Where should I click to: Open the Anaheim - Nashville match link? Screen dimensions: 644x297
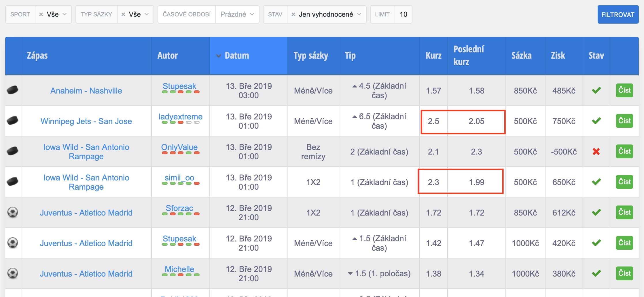tap(86, 91)
